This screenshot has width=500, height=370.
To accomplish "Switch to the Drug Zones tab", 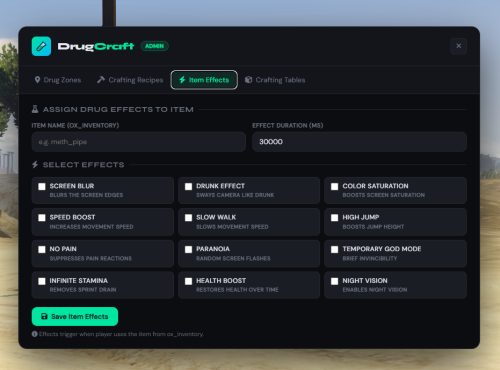I will click(x=58, y=80).
